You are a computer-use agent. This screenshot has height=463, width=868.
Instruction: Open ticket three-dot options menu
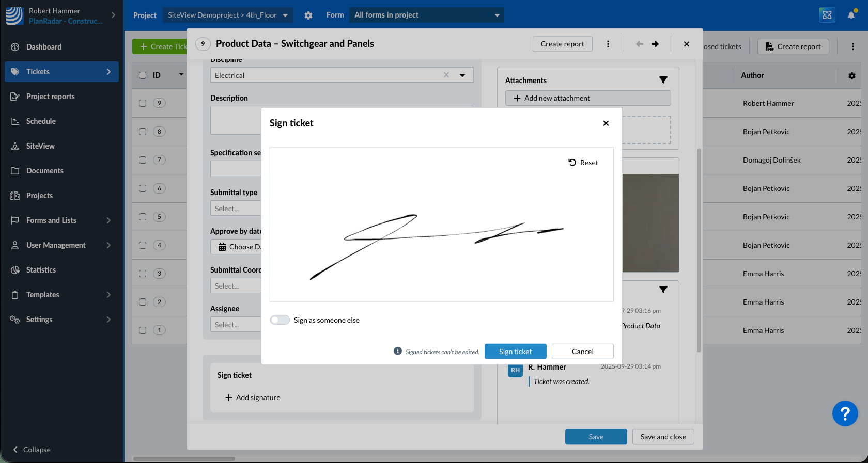tap(608, 44)
